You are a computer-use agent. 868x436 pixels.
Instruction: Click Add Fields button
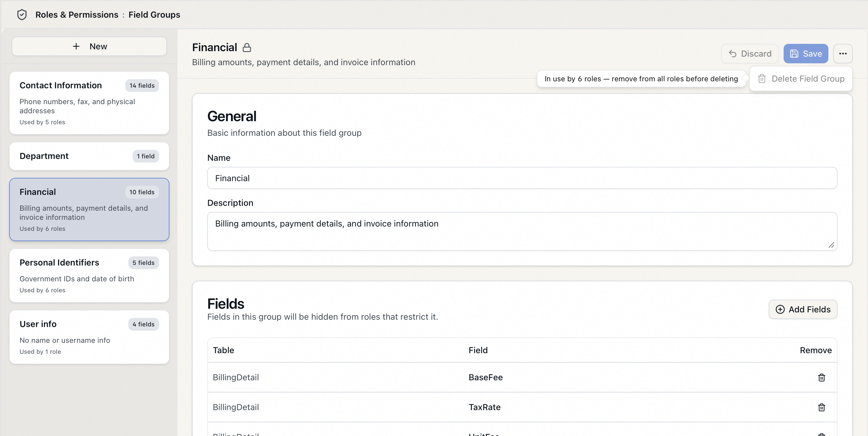(803, 309)
